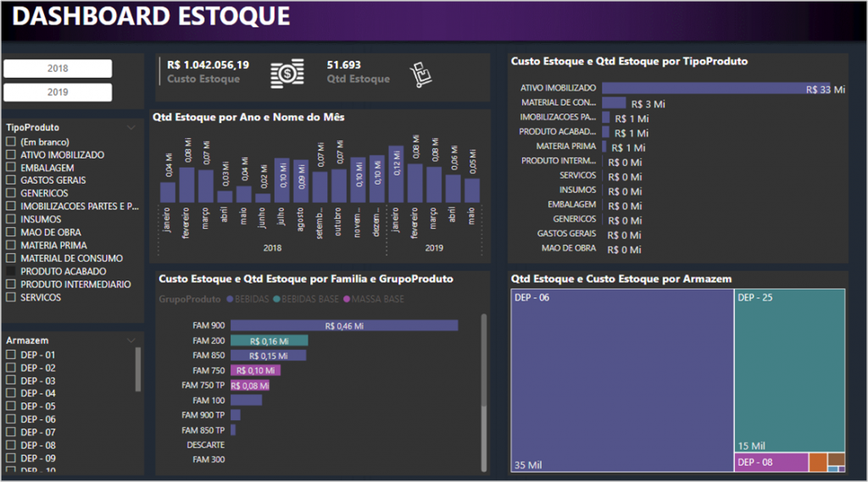Select the 2019 year slicer button
The image size is (868, 482).
[58, 92]
